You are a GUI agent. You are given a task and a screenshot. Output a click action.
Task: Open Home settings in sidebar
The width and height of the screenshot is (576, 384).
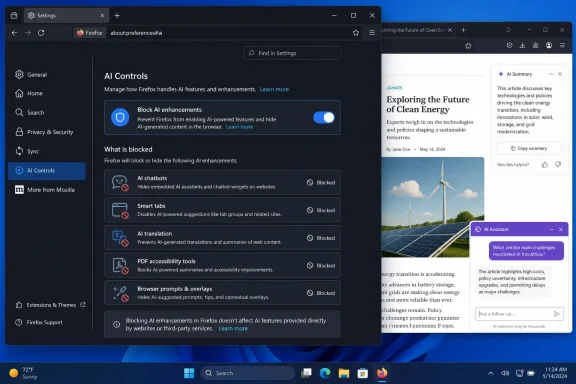tap(29, 93)
